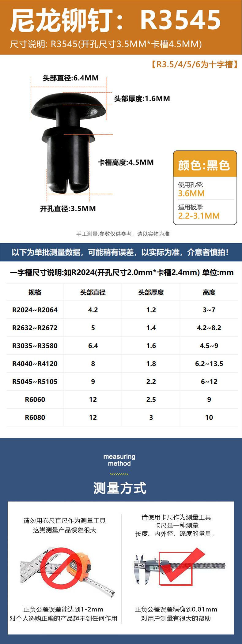Click height "3~7" in R2024~R2064 row
Viewport: 242px width, 644px height.
(209, 310)
